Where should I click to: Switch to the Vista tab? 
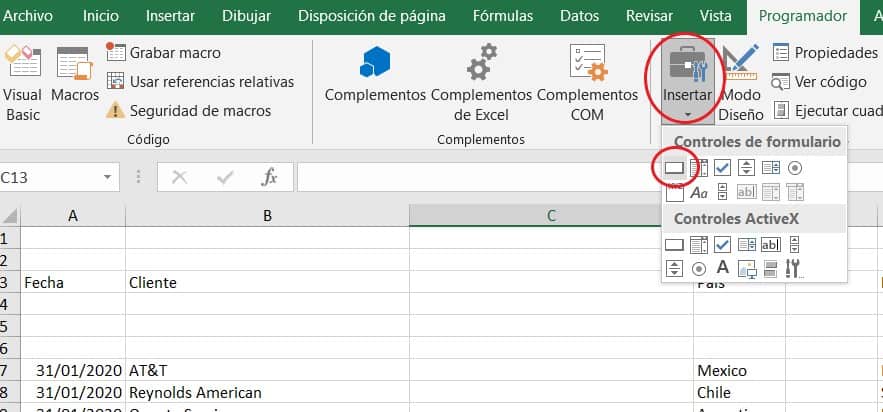(x=716, y=16)
